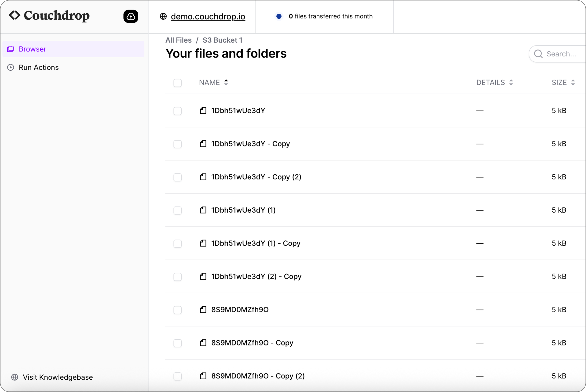Tick checkbox for 1Dbh51wUe3dY - Copy (2)
This screenshot has height=392, width=586.
(x=178, y=177)
